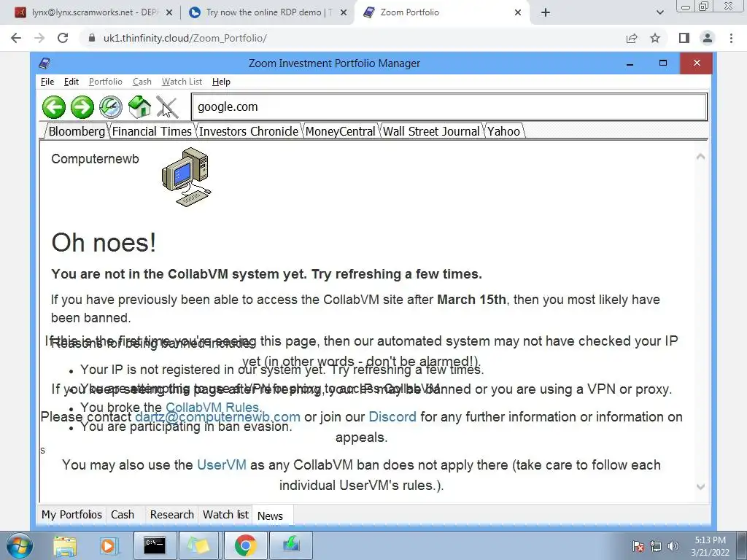Click the Computernewb computer image
747x560 pixels.
(186, 177)
